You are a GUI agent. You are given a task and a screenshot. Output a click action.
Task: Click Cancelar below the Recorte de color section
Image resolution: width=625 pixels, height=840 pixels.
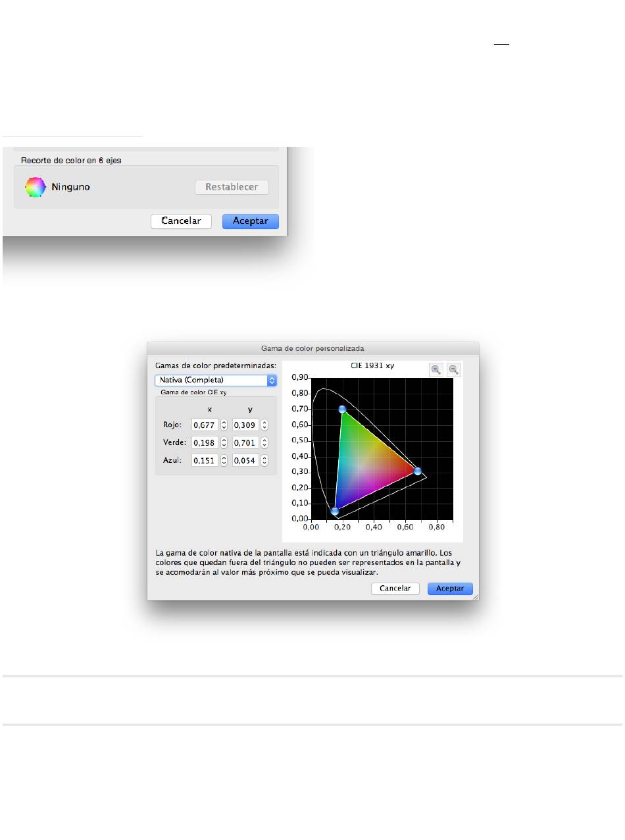coord(181,221)
